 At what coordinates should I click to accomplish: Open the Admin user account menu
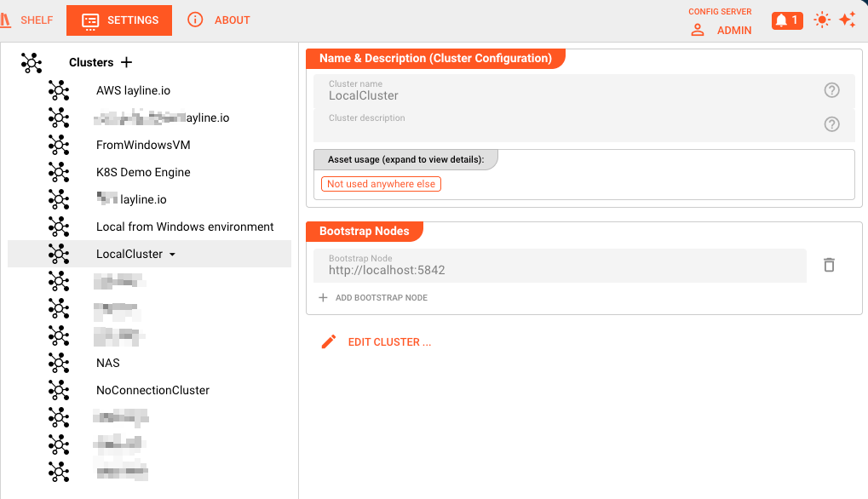click(734, 31)
